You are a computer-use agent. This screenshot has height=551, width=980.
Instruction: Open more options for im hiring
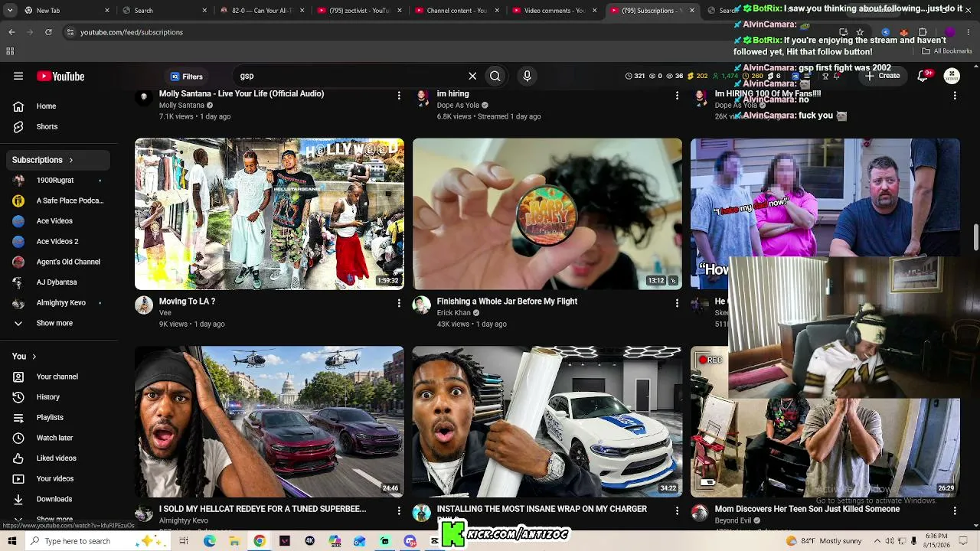click(677, 96)
